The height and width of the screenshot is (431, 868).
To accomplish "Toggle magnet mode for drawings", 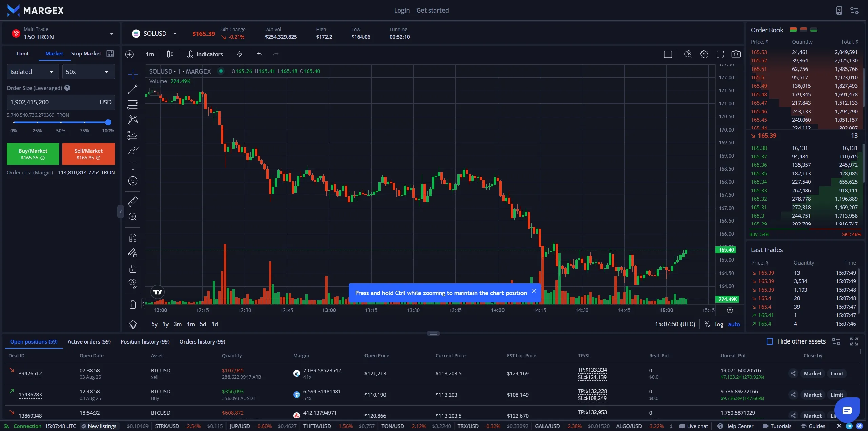I will [x=133, y=238].
